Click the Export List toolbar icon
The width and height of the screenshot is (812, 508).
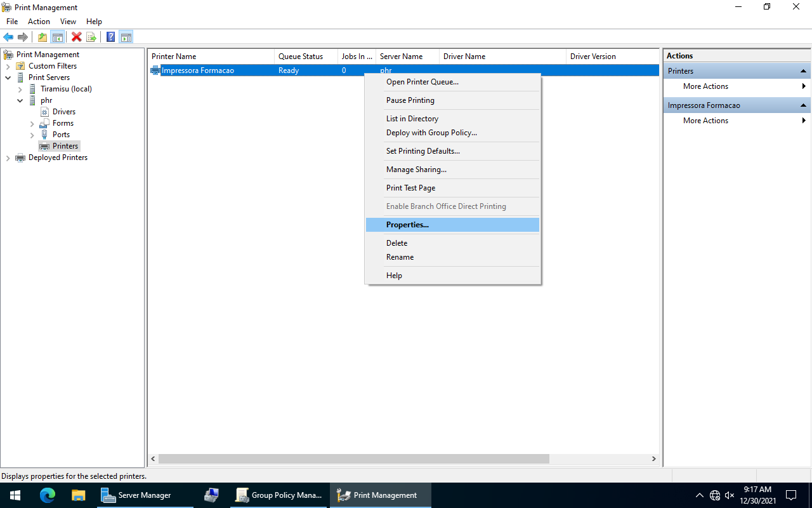pos(91,37)
